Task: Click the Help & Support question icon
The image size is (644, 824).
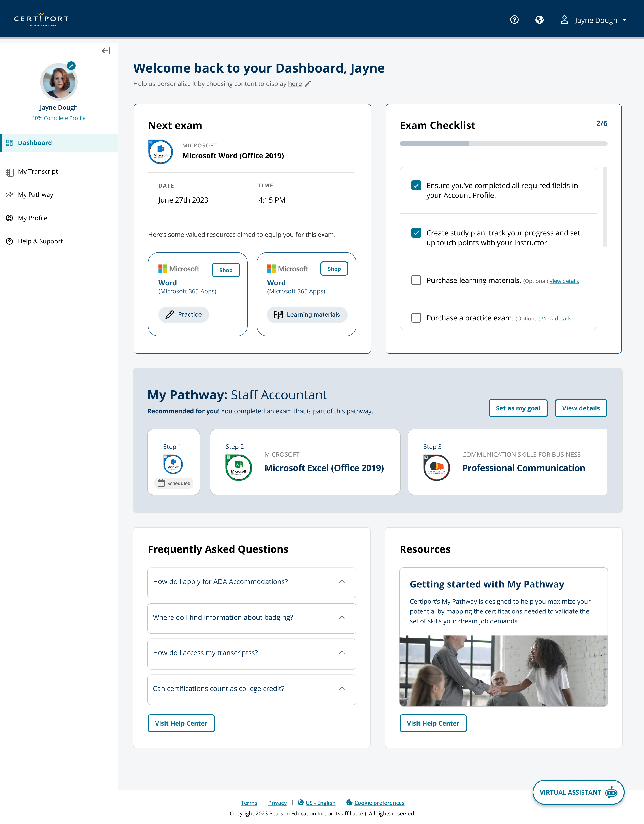Action: [x=9, y=241]
